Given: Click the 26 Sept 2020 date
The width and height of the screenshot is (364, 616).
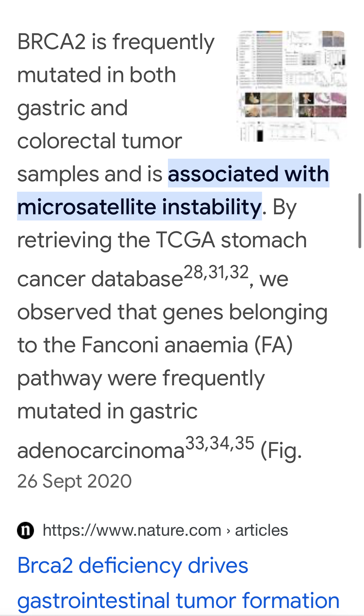Looking at the screenshot, I should pyautogui.click(x=74, y=481).
